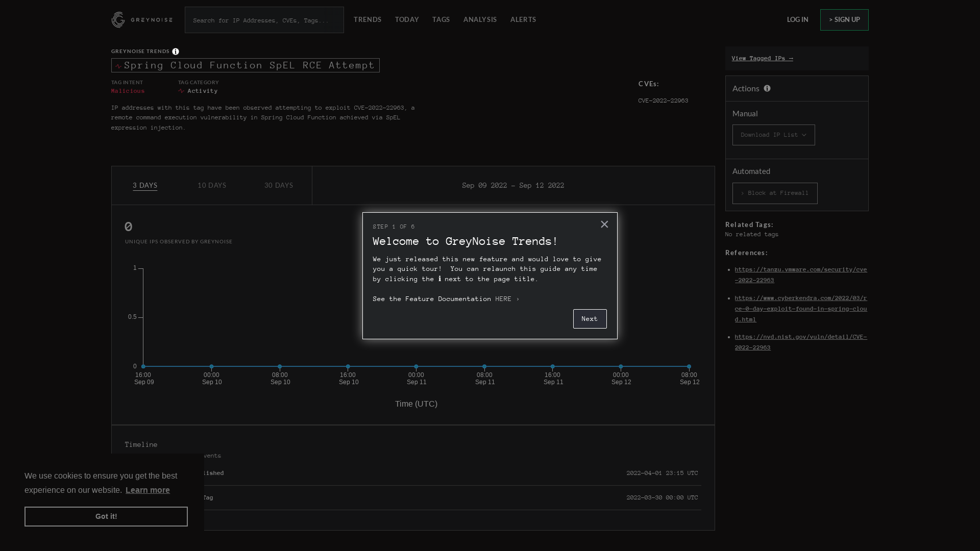Click the 2022-04-01 23:15 UTC timeline date
The width and height of the screenshot is (980, 551).
(x=663, y=473)
